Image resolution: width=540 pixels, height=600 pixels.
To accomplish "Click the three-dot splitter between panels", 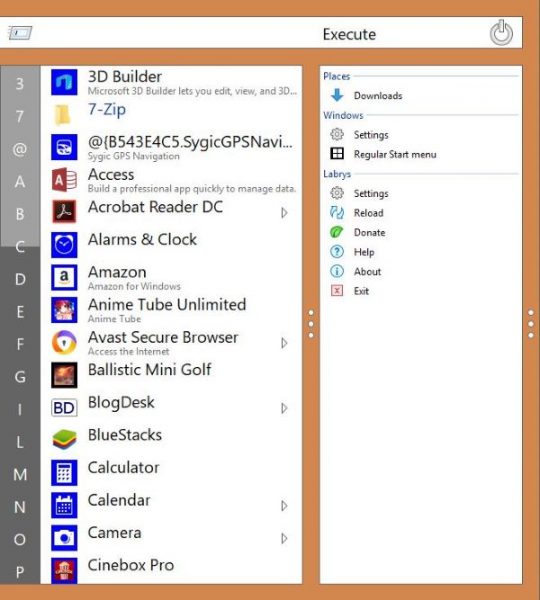I will 311,324.
